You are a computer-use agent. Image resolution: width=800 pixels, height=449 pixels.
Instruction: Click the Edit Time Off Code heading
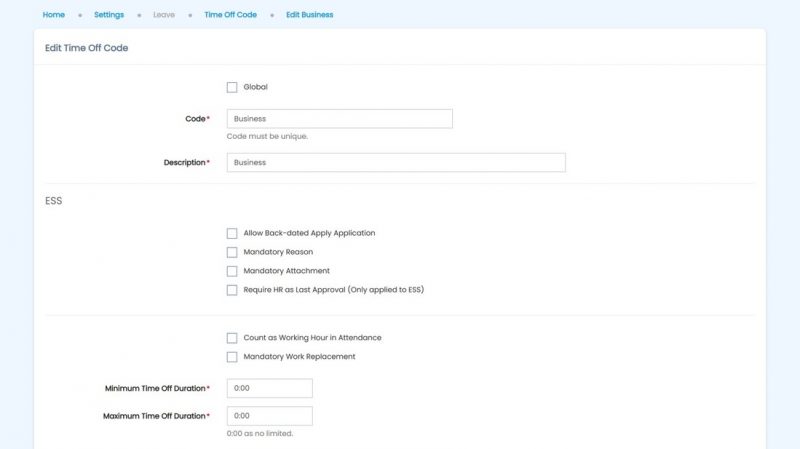click(x=87, y=48)
